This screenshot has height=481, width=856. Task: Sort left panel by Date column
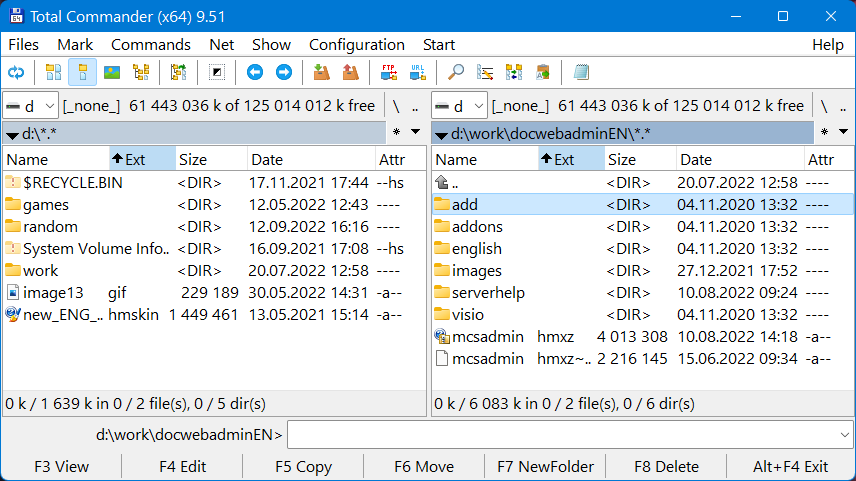(x=311, y=159)
